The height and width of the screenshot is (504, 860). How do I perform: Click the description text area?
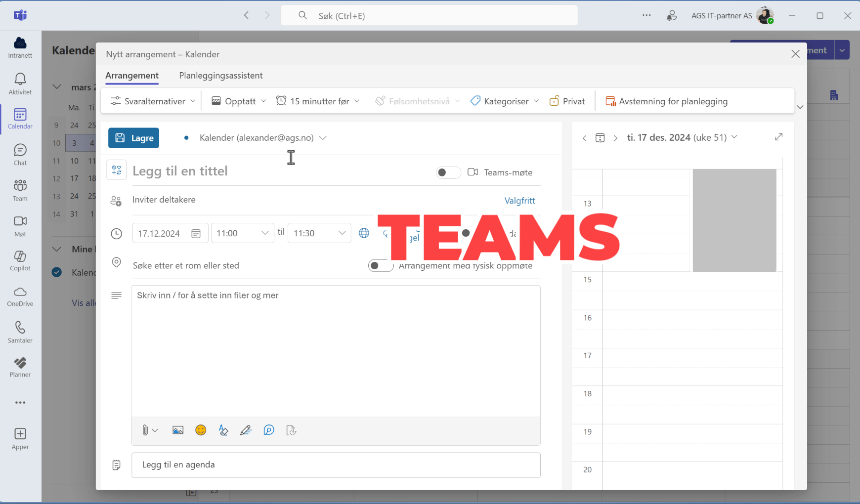tap(336, 351)
